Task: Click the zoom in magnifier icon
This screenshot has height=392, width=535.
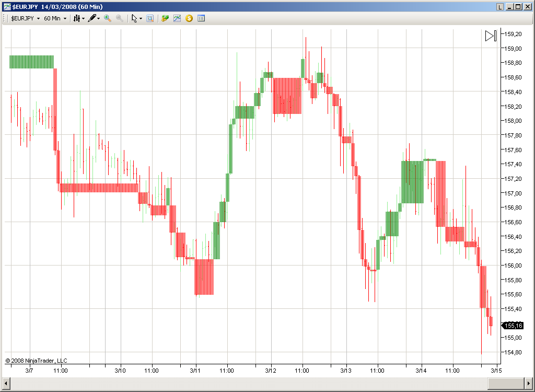Action: (108, 18)
